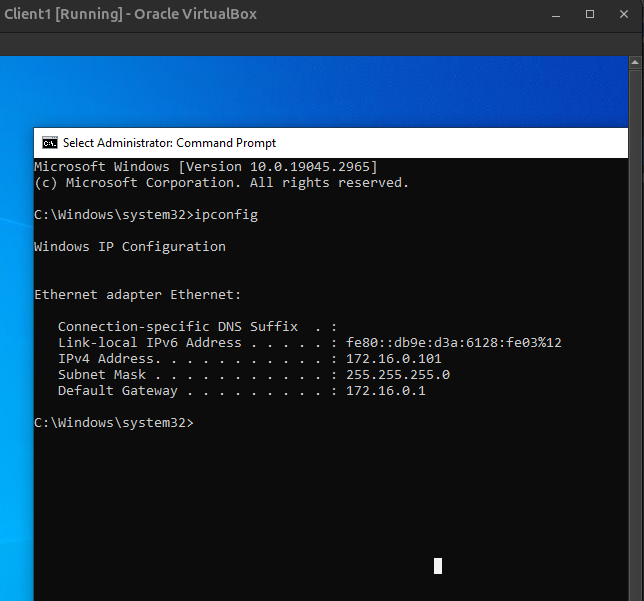
Task: Click the default gateway 172.16.0.1 value
Action: point(386,391)
